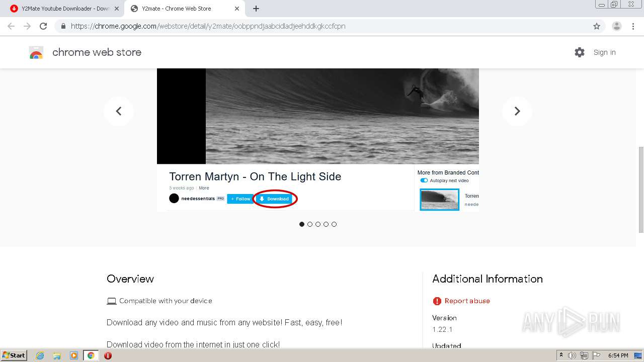Go forward with the browser forward arrow

click(x=27, y=26)
